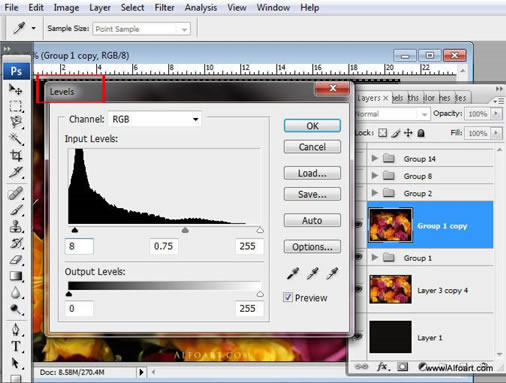
Task: Click the midtone gamma input slider
Action: pos(185,230)
